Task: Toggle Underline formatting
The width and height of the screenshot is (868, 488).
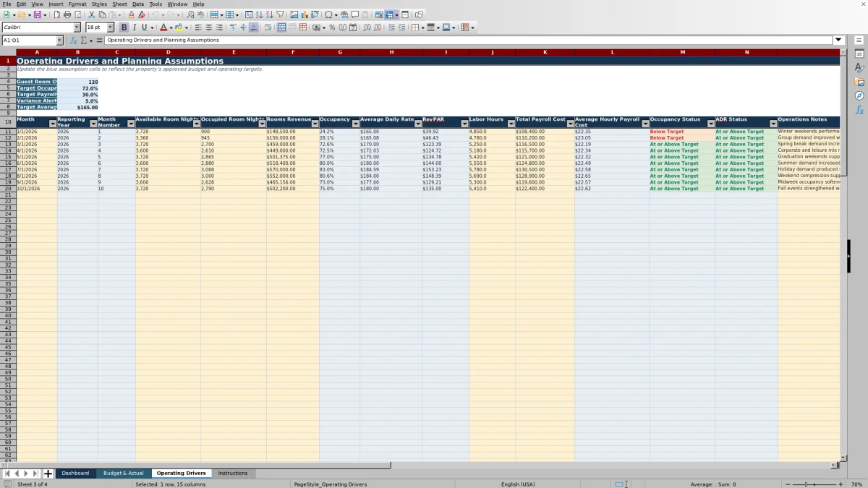Action: [x=145, y=27]
